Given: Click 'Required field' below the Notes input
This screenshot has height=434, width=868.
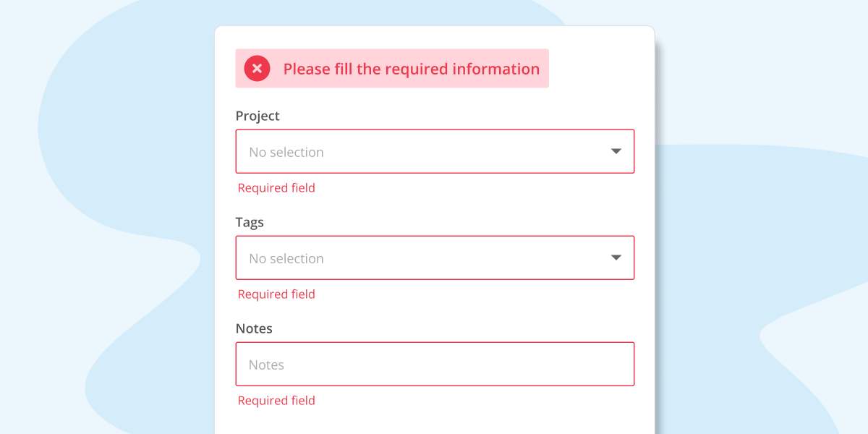Looking at the screenshot, I should (276, 400).
